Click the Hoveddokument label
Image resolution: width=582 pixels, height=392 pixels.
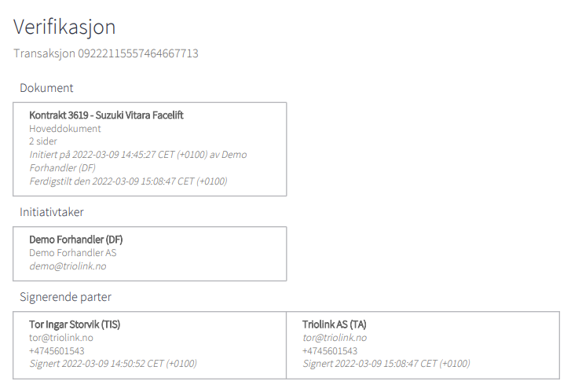pyautogui.click(x=65, y=128)
